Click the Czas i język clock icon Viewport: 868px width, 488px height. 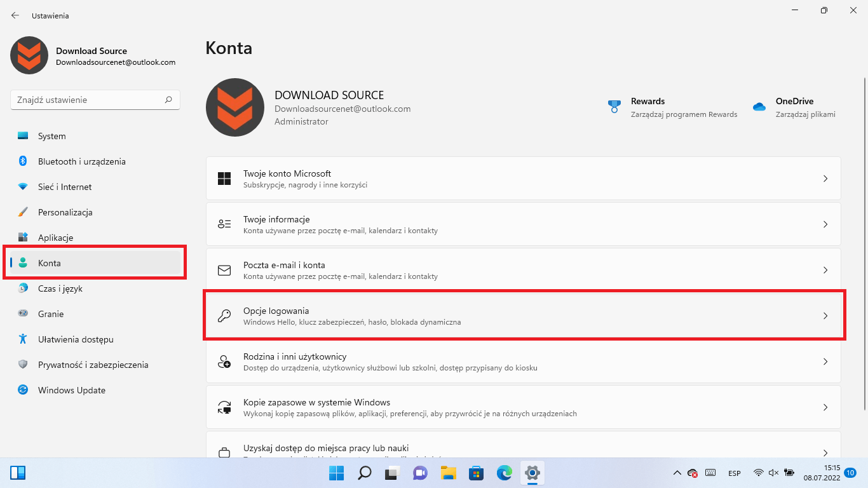point(23,288)
